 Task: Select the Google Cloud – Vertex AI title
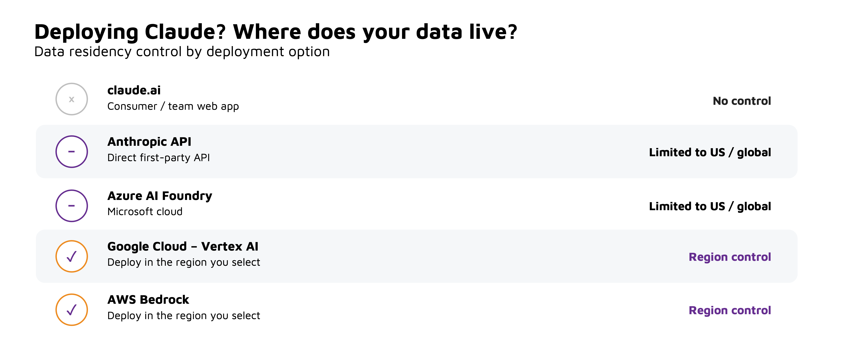tap(183, 247)
